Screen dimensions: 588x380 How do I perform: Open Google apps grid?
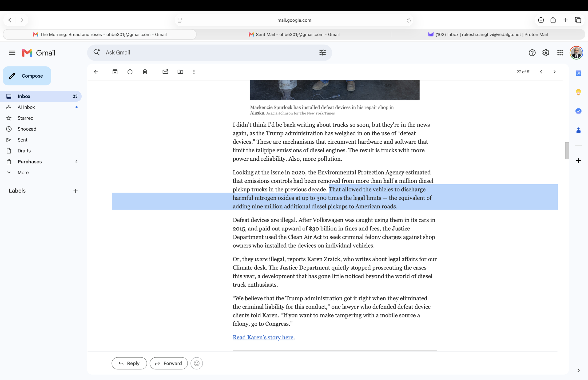coord(560,53)
